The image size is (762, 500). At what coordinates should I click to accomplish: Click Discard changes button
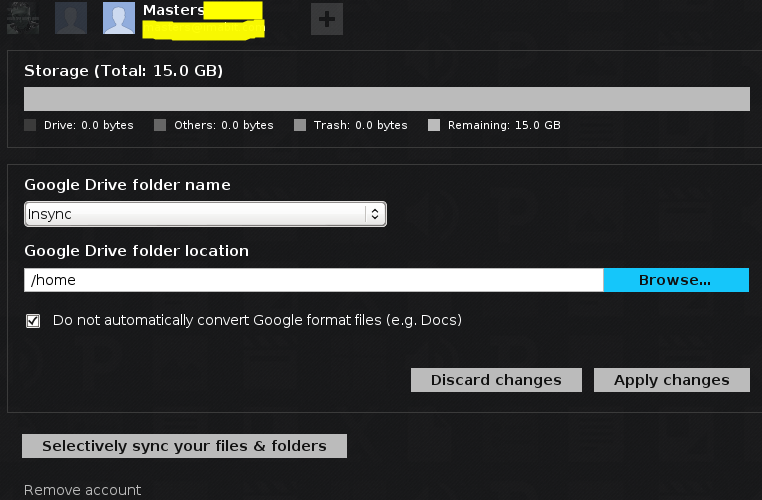pyautogui.click(x=496, y=379)
